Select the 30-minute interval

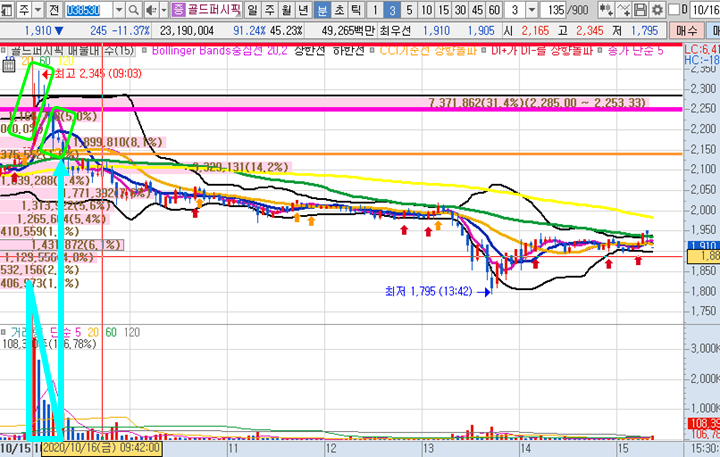click(461, 10)
